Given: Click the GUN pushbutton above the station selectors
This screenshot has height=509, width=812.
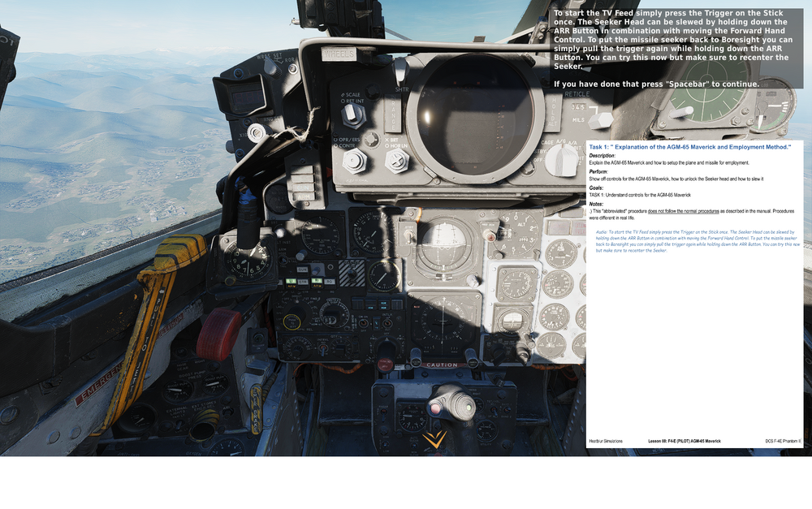Looking at the screenshot, I should 302,270.
